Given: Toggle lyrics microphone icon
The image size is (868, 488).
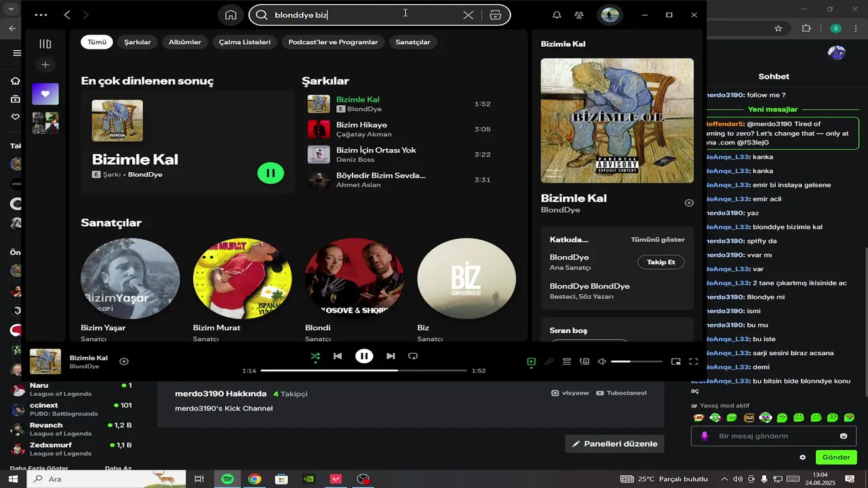Looking at the screenshot, I should tap(549, 362).
